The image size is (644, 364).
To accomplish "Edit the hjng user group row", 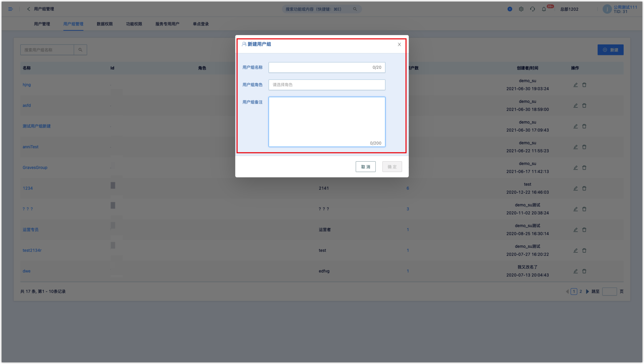I will [x=575, y=85].
